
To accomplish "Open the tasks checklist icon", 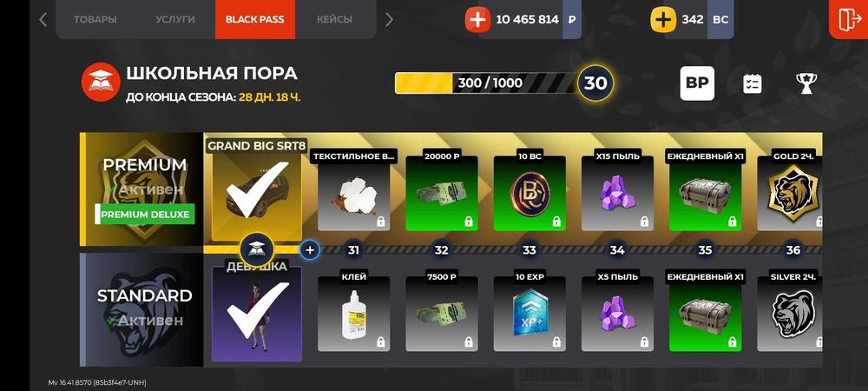I will [x=753, y=83].
